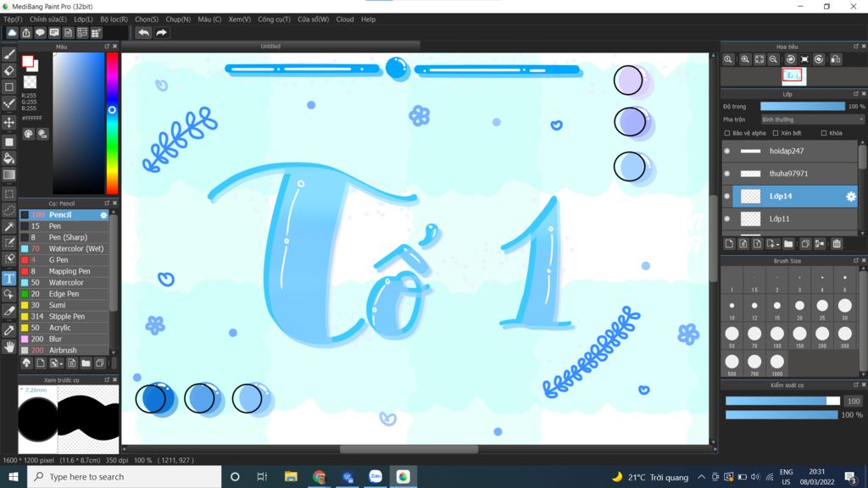Duplicate the current layer

point(805,243)
